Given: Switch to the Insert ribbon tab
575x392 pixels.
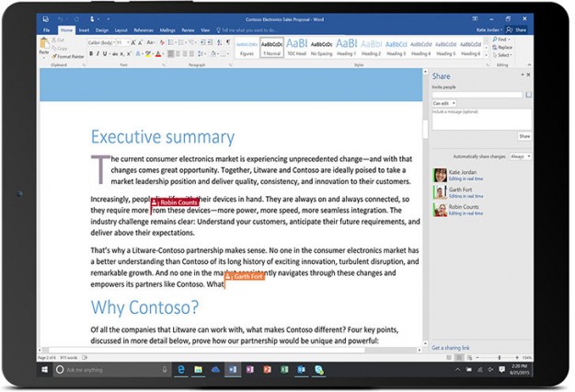Looking at the screenshot, I should click(85, 29).
